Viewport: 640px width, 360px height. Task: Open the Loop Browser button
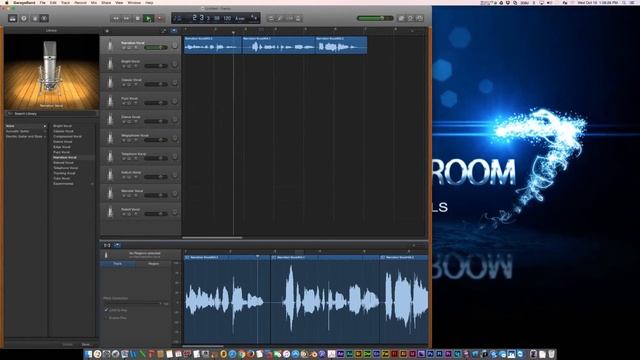click(x=411, y=18)
